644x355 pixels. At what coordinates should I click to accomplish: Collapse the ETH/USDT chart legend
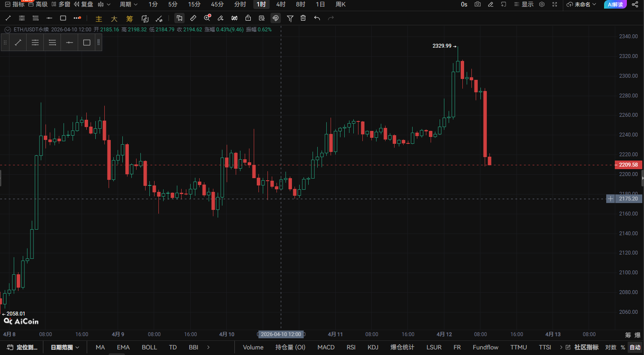pos(8,30)
